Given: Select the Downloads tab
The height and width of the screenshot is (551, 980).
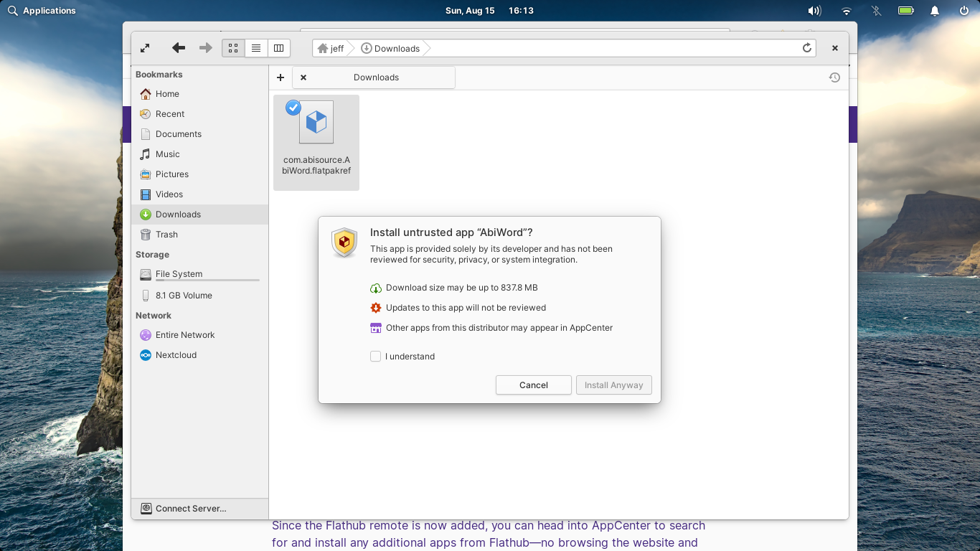Looking at the screenshot, I should click(374, 77).
